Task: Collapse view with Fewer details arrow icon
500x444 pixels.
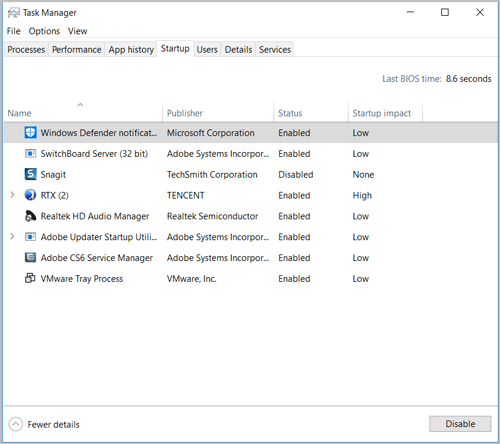Action: point(15,424)
